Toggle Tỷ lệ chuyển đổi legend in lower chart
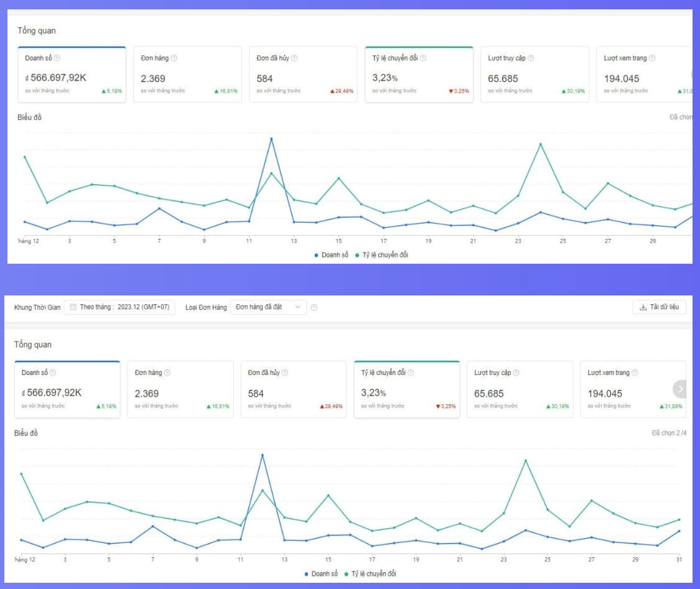The image size is (700, 589). (x=370, y=573)
